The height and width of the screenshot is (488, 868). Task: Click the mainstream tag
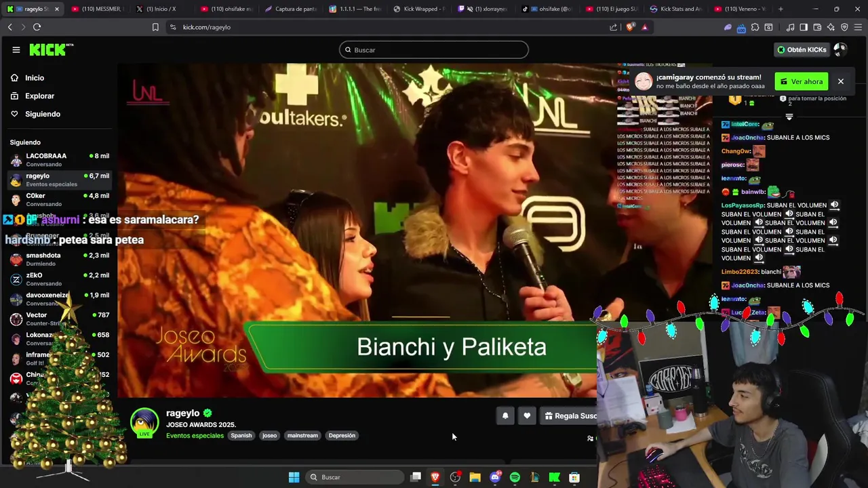tap(302, 436)
